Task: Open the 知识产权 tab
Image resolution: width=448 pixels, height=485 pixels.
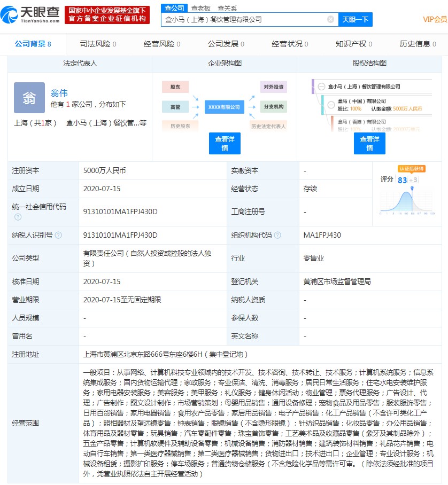Action: 354,44
